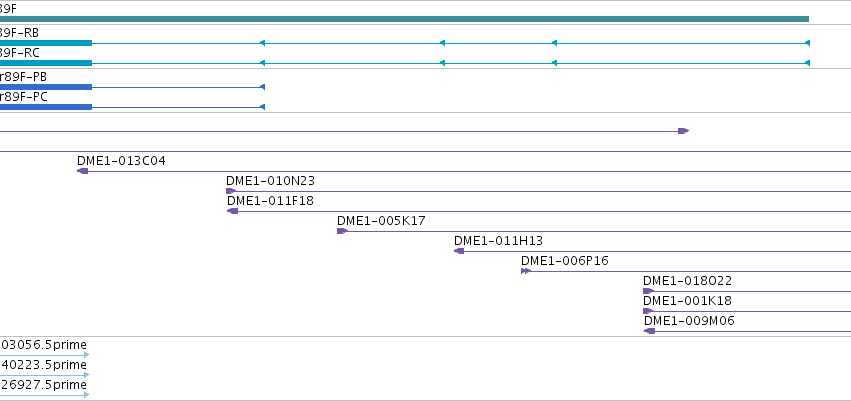
Task: Select the r89F-PB protein feature label
Action: pyautogui.click(x=23, y=77)
